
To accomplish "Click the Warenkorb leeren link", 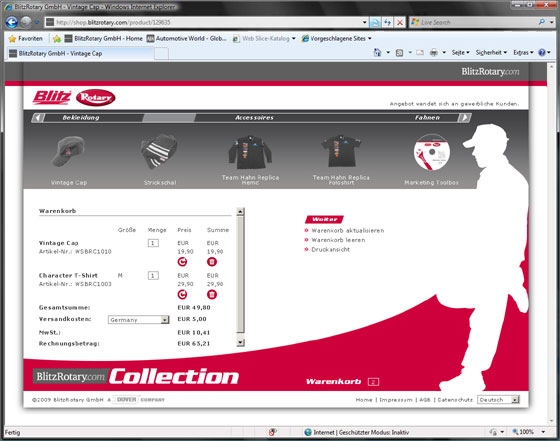I will (338, 240).
